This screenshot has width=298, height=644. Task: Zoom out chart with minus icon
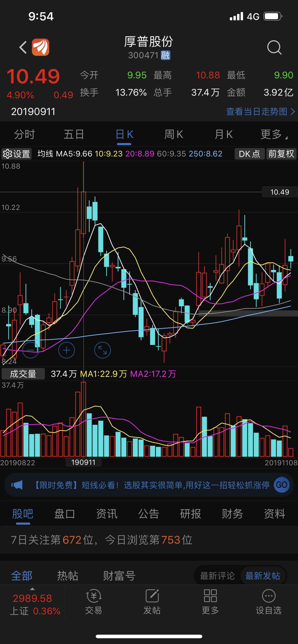coord(30,350)
